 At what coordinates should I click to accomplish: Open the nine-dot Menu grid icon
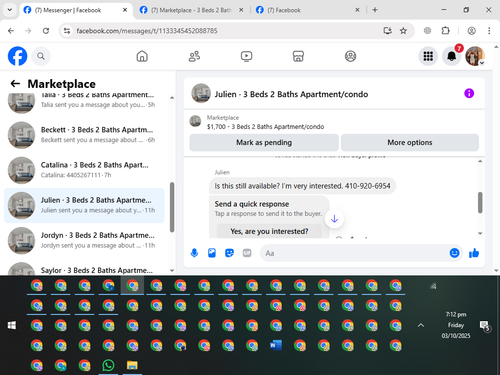pos(428,56)
